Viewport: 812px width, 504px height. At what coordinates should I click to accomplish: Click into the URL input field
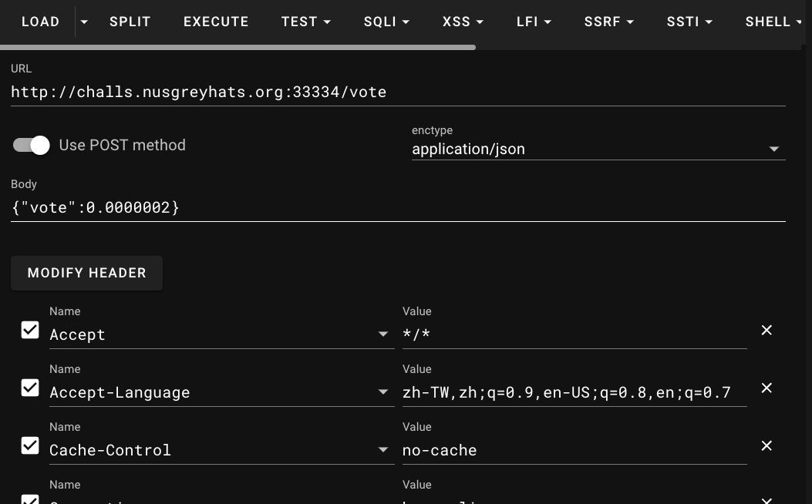point(397,92)
